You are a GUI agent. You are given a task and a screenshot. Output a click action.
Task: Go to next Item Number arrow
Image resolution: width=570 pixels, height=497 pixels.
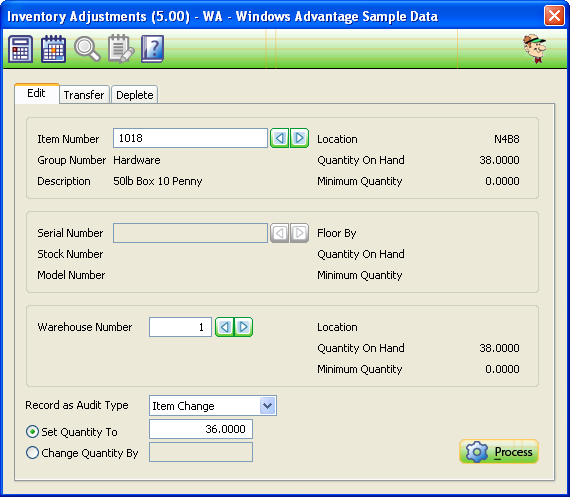(x=299, y=138)
